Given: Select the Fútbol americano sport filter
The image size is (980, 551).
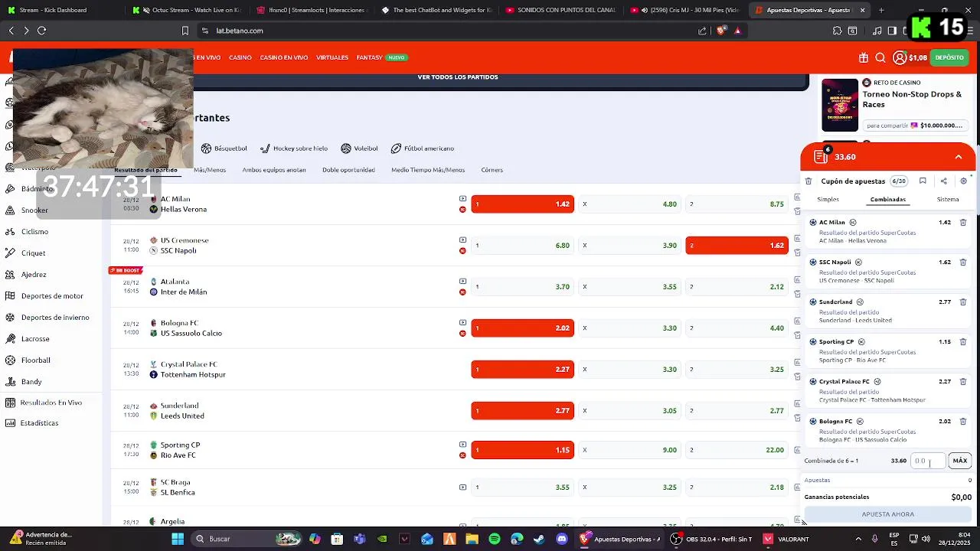Looking at the screenshot, I should click(x=422, y=148).
